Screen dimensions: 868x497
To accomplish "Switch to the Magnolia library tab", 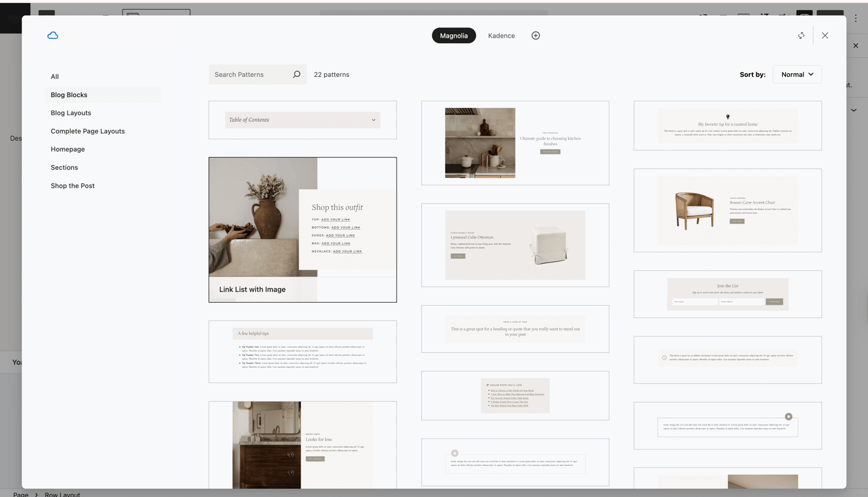I will pyautogui.click(x=454, y=36).
